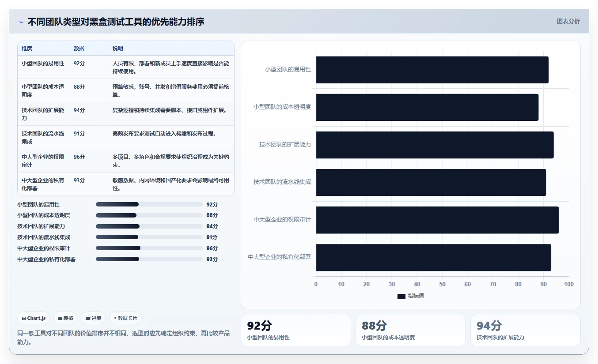Click the 中大型企业的权限审计 chart bar
This screenshot has height=364, width=598.
437,220
